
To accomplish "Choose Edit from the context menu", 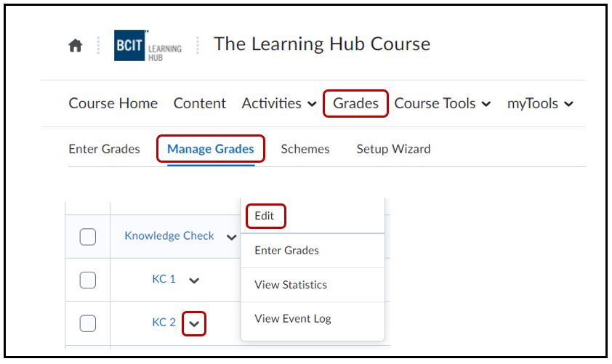I will [265, 216].
